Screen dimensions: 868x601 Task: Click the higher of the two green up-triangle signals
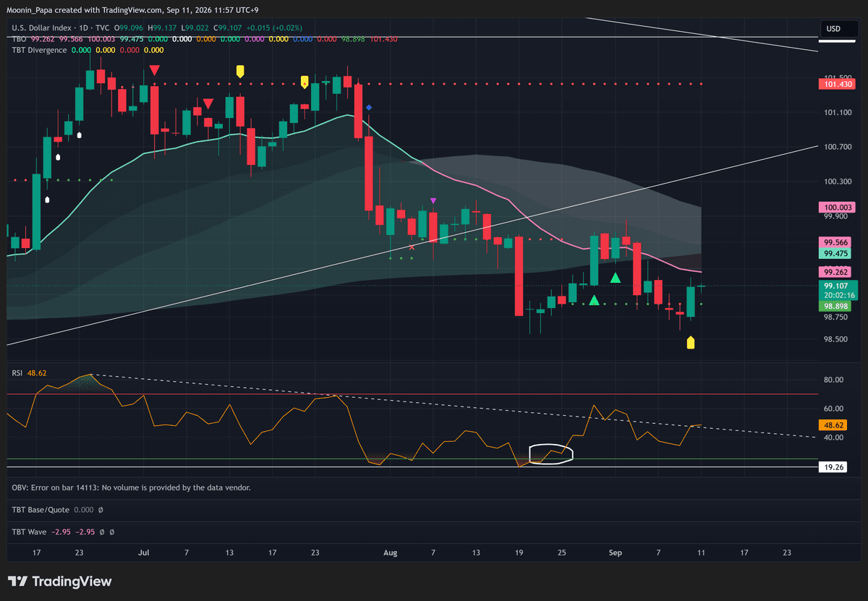pyautogui.click(x=615, y=278)
